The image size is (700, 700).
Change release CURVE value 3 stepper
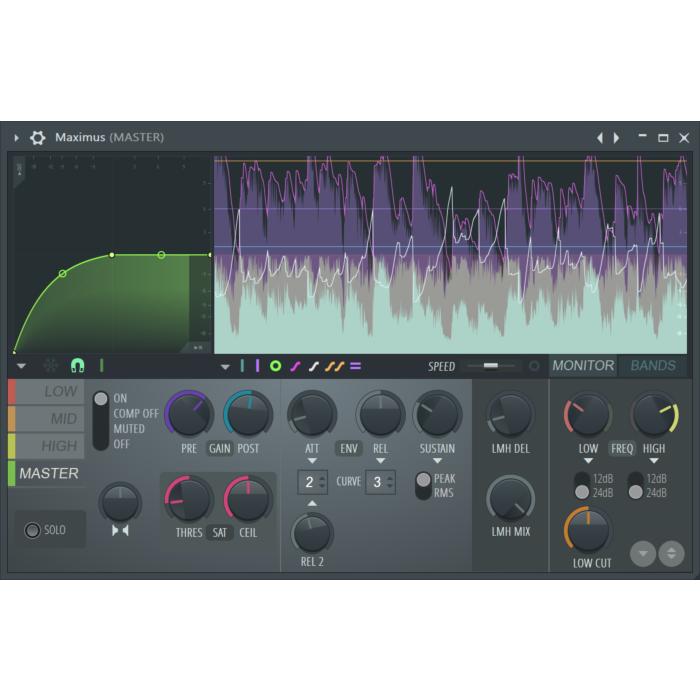point(380,482)
